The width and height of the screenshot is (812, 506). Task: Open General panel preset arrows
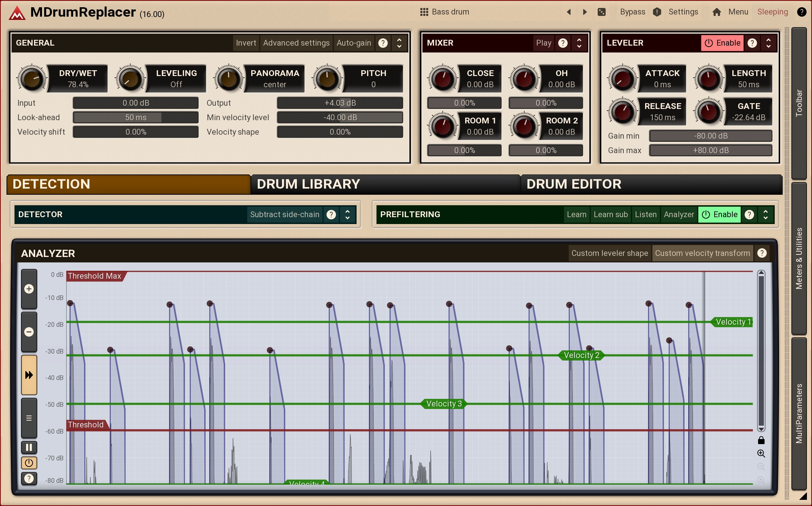click(x=399, y=43)
